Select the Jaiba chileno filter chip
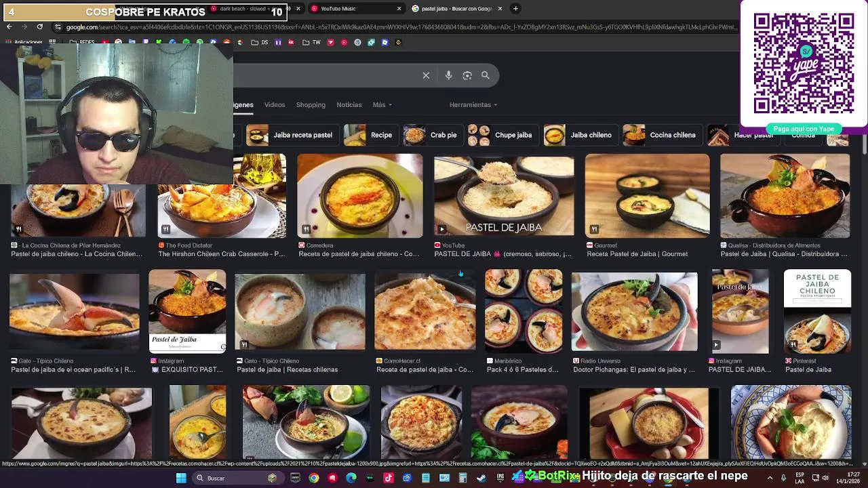Image resolution: width=868 pixels, height=488 pixels. pos(580,135)
